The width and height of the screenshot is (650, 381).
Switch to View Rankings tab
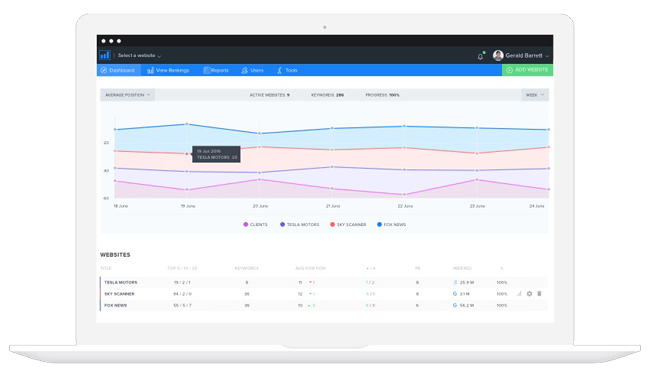168,70
